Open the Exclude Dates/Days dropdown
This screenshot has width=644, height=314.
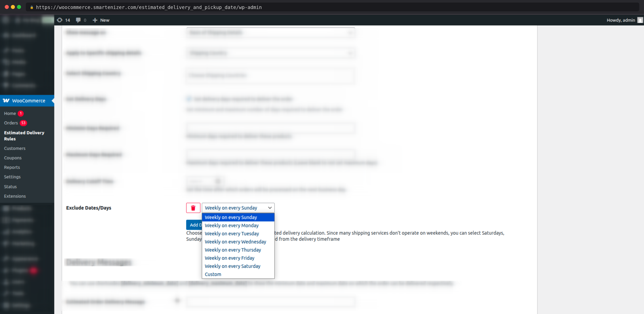[x=238, y=208]
